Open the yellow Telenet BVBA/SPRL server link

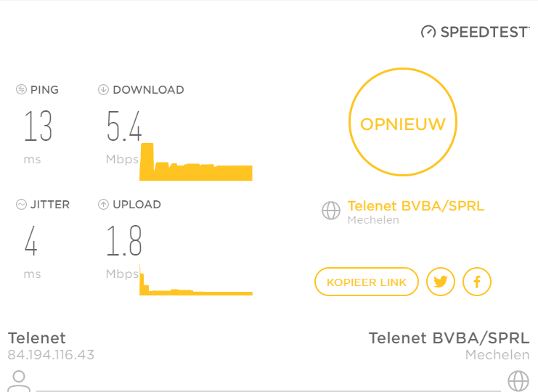pos(416,205)
